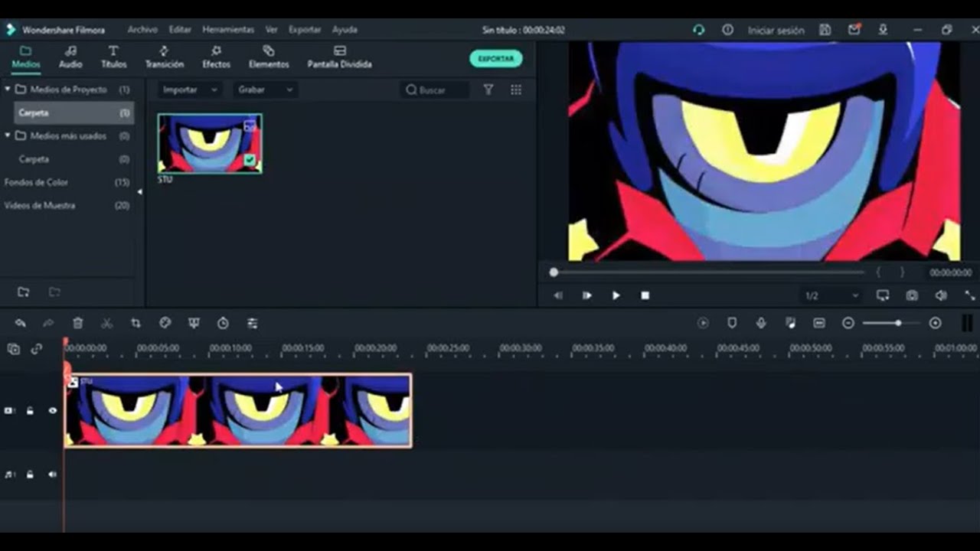
Task: Hide the video track with eye icon
Action: (x=53, y=411)
